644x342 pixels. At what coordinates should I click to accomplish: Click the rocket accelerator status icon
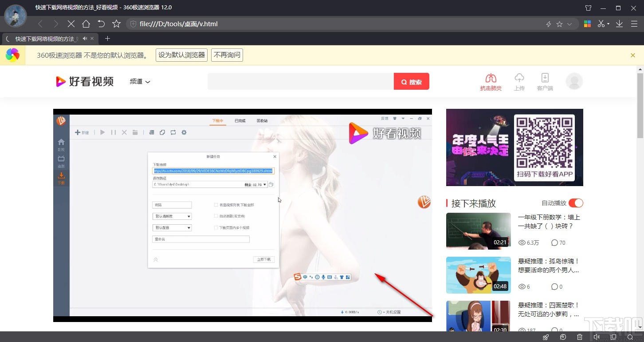[546, 337]
